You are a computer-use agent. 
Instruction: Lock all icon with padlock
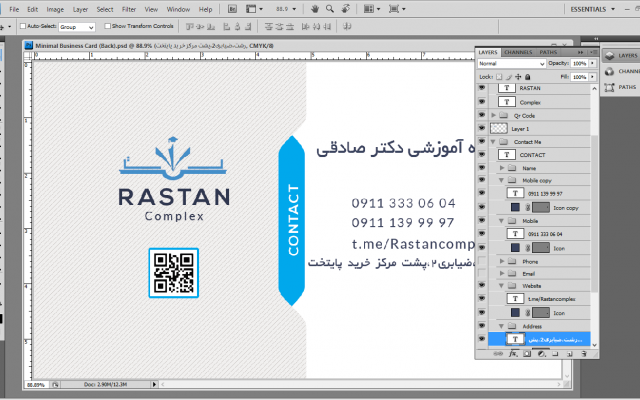(527, 77)
